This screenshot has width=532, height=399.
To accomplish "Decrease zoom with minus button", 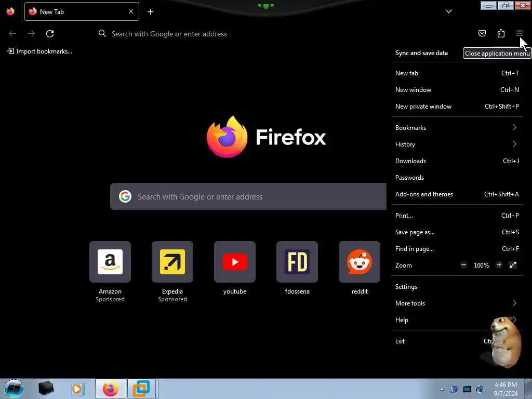I will 463,265.
